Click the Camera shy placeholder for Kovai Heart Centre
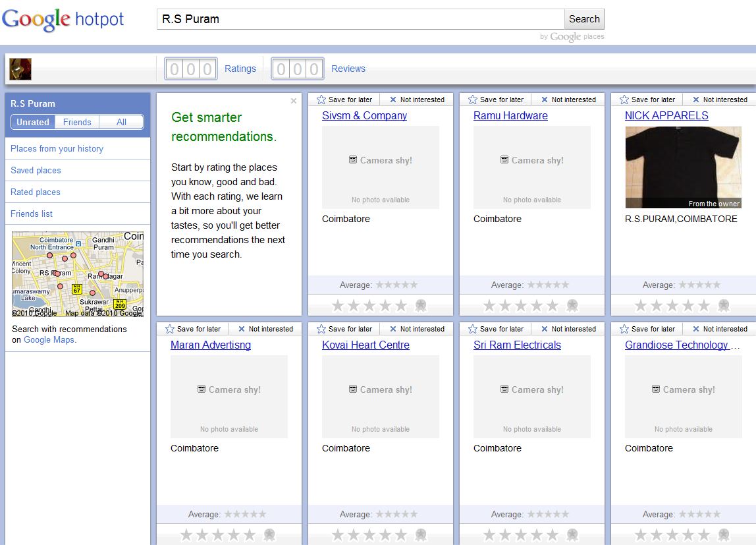The width and height of the screenshot is (756, 545). 381,397
